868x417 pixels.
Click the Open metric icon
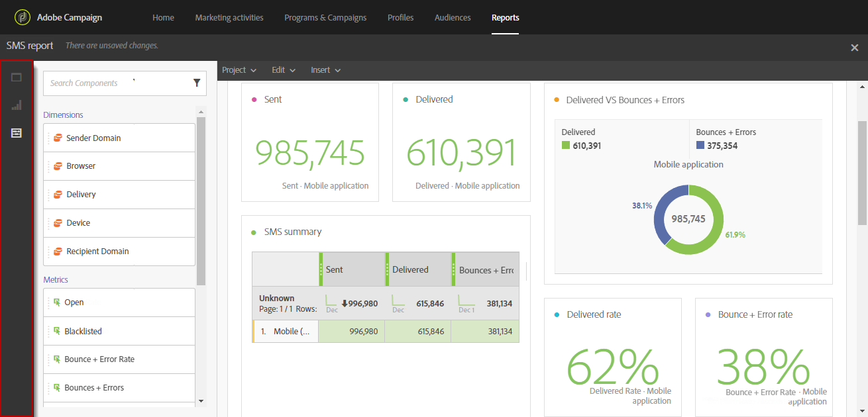pyautogui.click(x=57, y=302)
